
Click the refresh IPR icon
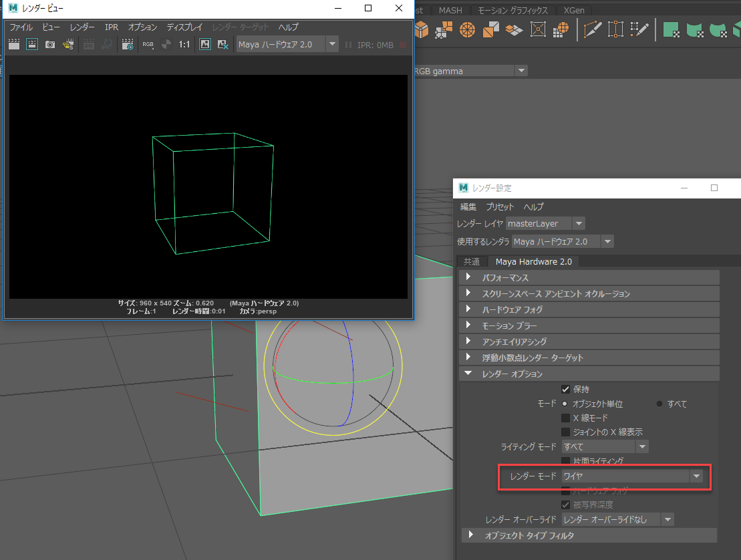tap(107, 44)
